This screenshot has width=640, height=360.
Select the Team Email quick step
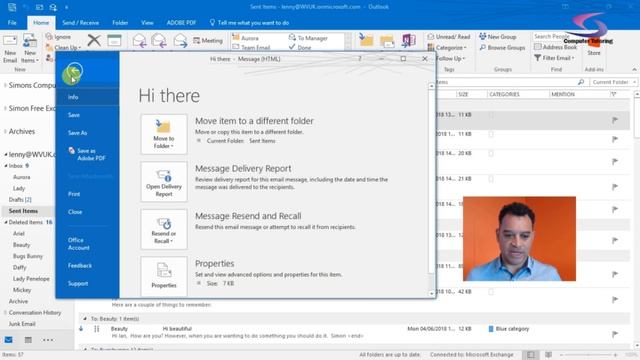251,47
